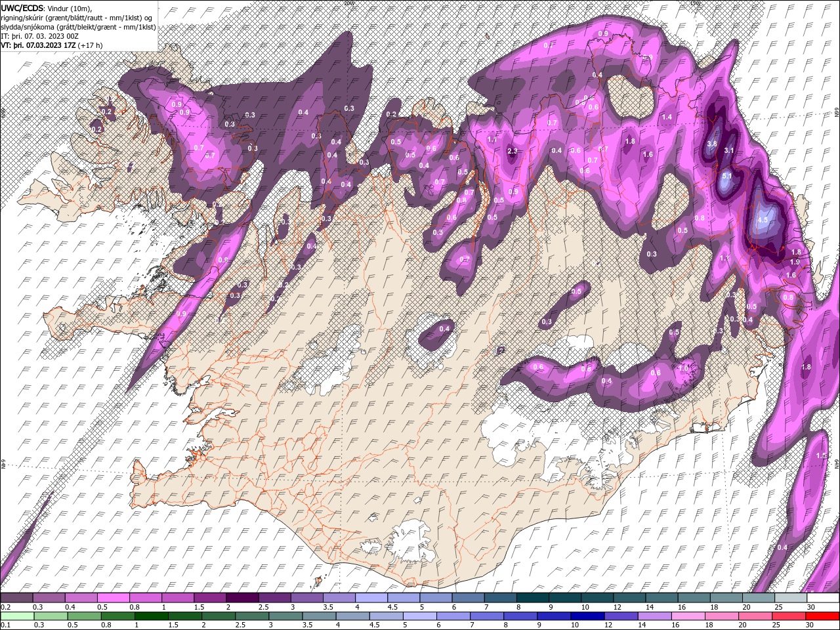This screenshot has height=630, width=840.
Task: Click the 1.0 value in the southeast band
Action: pos(683,368)
